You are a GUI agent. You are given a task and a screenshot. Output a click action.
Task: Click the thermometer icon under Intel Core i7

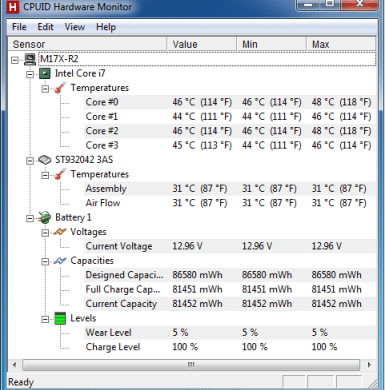tap(60, 88)
